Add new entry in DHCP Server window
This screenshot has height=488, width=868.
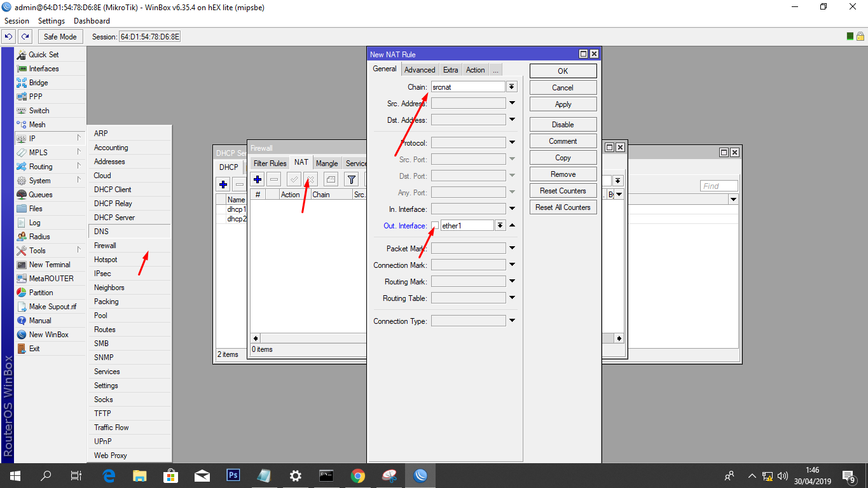pyautogui.click(x=223, y=185)
